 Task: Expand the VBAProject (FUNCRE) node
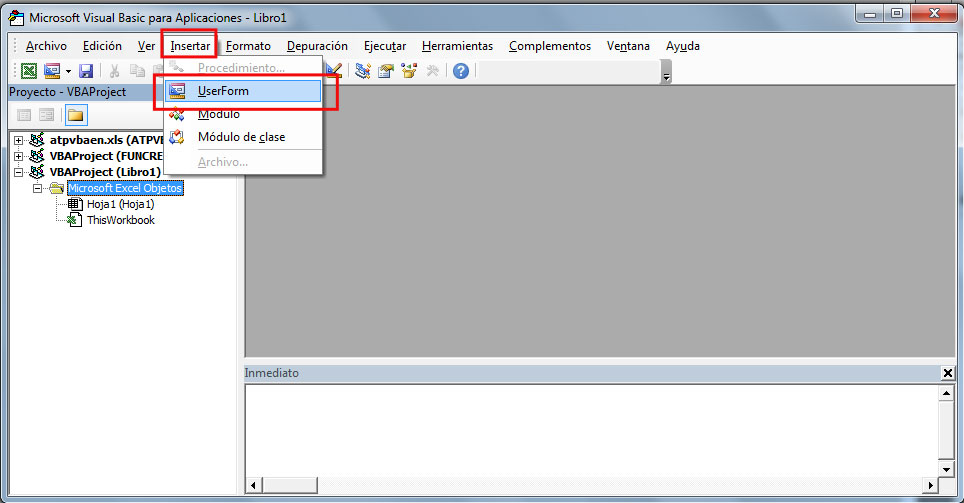(18, 156)
